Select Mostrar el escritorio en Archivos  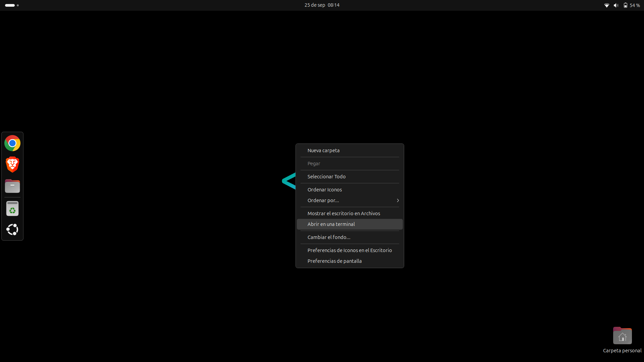[x=350, y=214]
